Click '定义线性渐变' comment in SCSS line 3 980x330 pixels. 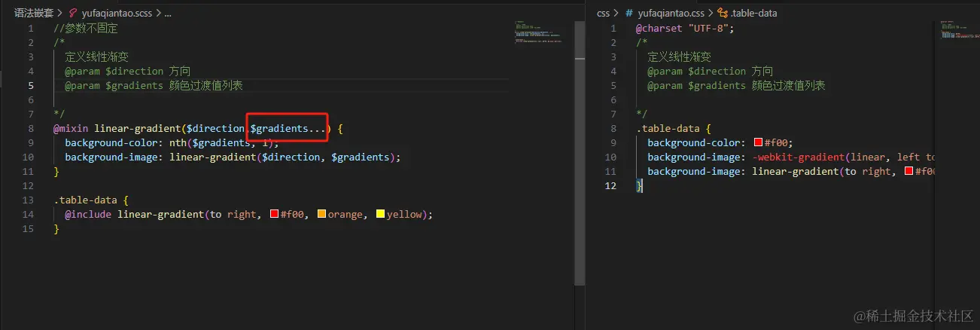[x=96, y=57]
